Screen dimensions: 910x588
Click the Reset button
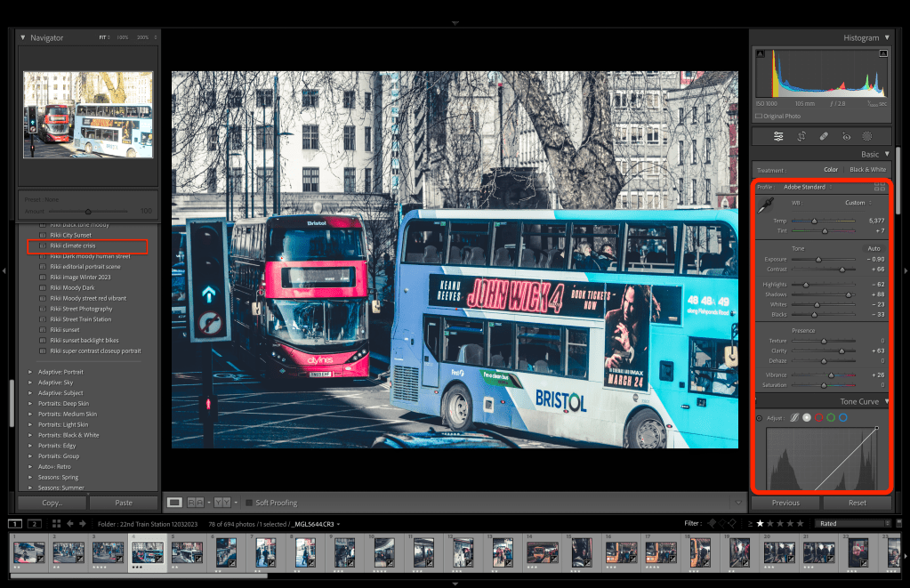click(x=857, y=503)
